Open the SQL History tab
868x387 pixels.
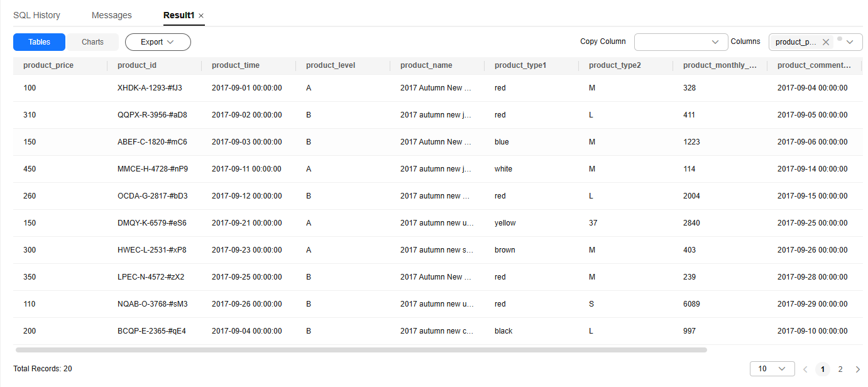point(36,15)
